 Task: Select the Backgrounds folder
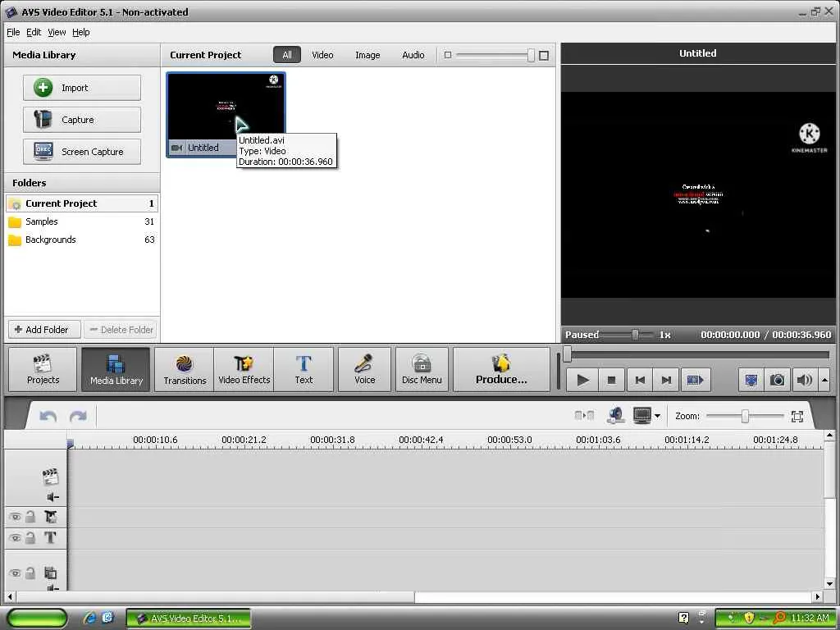pos(82,240)
